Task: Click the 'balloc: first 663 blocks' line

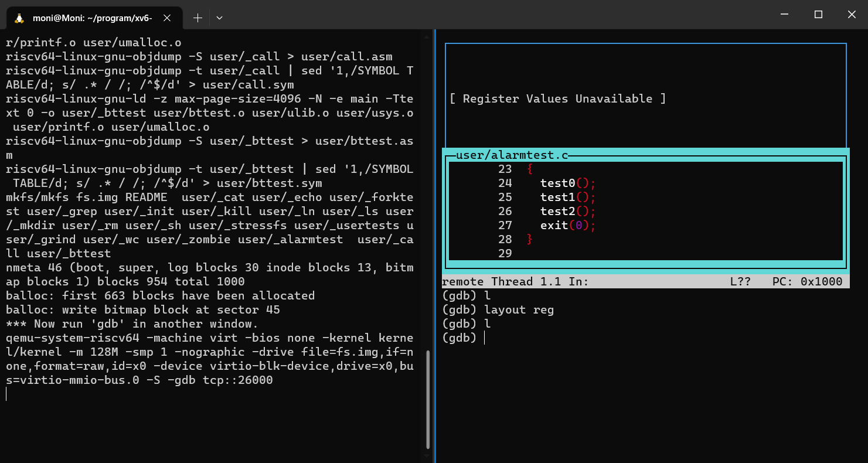Action: (x=161, y=296)
